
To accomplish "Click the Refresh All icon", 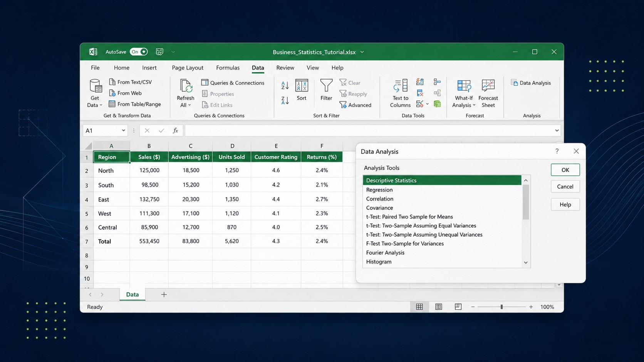I will 186,86.
